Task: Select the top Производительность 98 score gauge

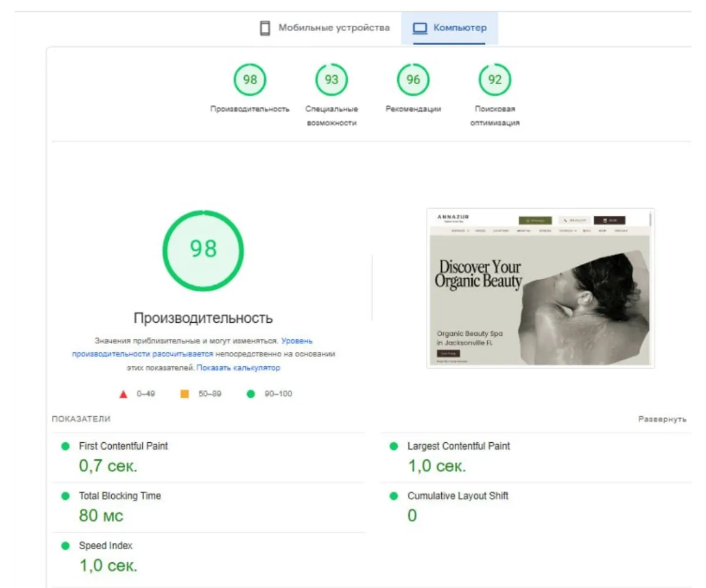Action: [x=250, y=79]
